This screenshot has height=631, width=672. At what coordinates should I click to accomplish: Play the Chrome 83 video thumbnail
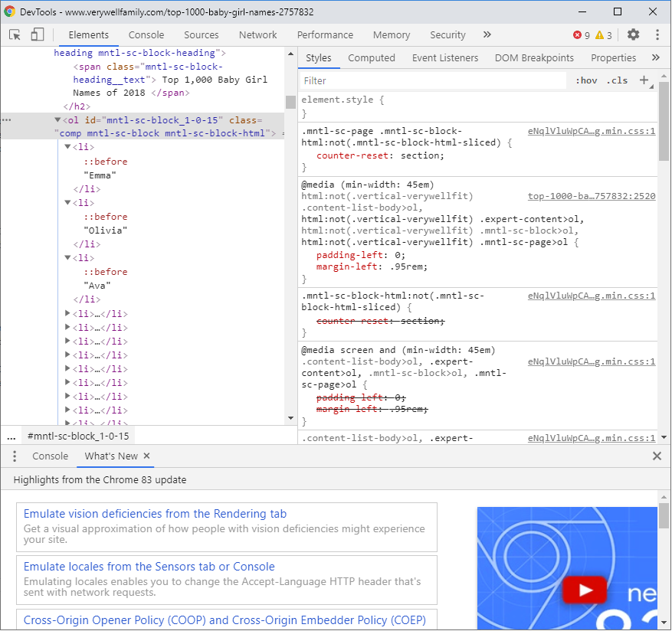pyautogui.click(x=585, y=590)
